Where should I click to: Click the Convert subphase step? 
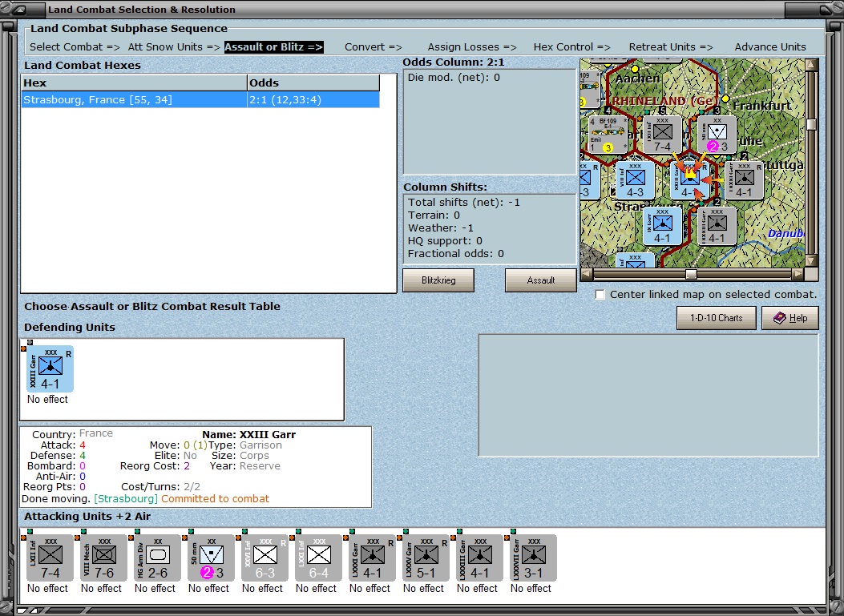[373, 46]
